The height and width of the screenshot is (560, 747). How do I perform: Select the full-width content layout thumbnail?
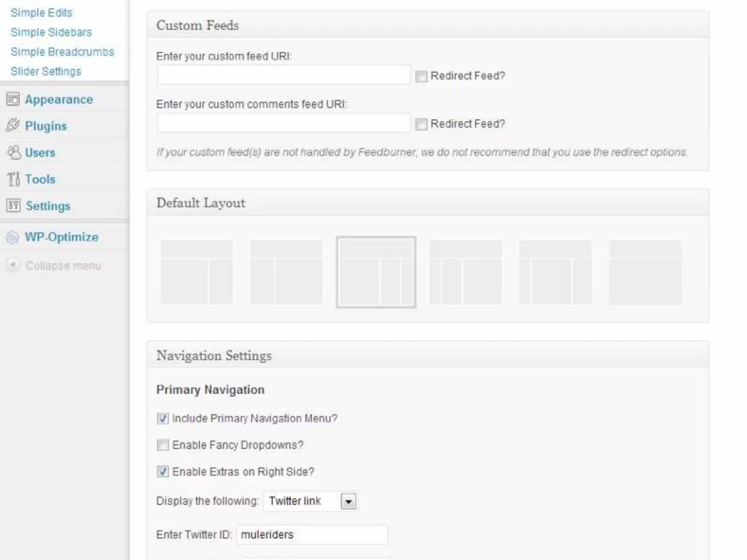(645, 272)
